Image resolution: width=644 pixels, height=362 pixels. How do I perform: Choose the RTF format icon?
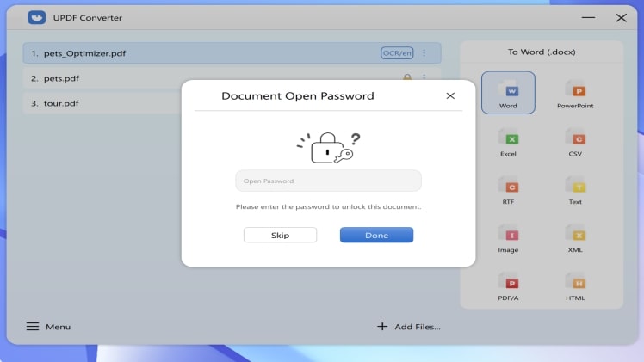[x=508, y=187]
